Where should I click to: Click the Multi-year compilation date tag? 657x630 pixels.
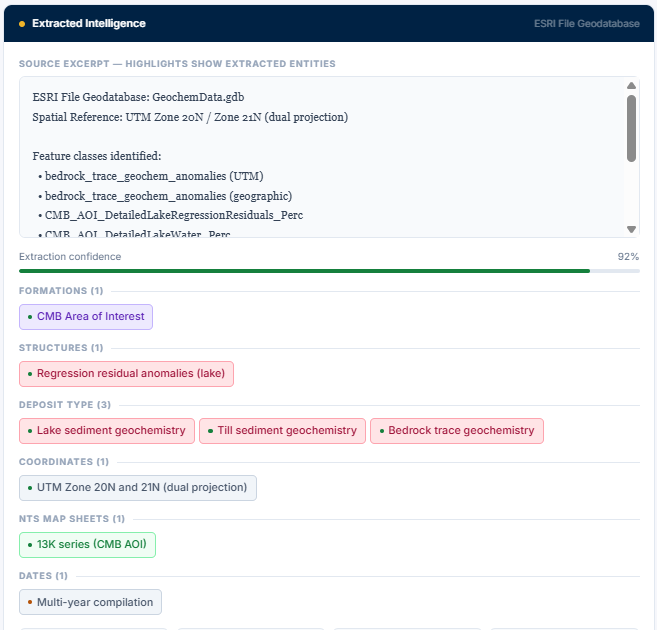click(90, 602)
